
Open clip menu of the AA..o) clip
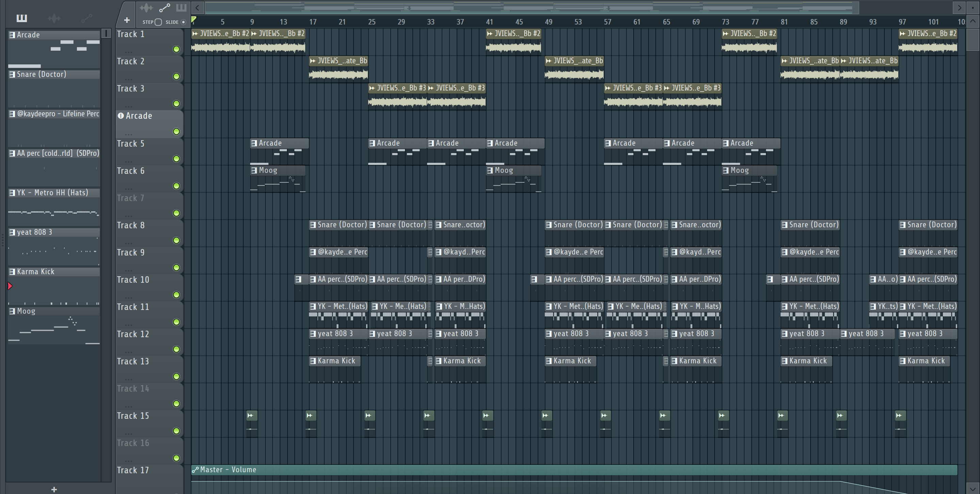[873, 280]
